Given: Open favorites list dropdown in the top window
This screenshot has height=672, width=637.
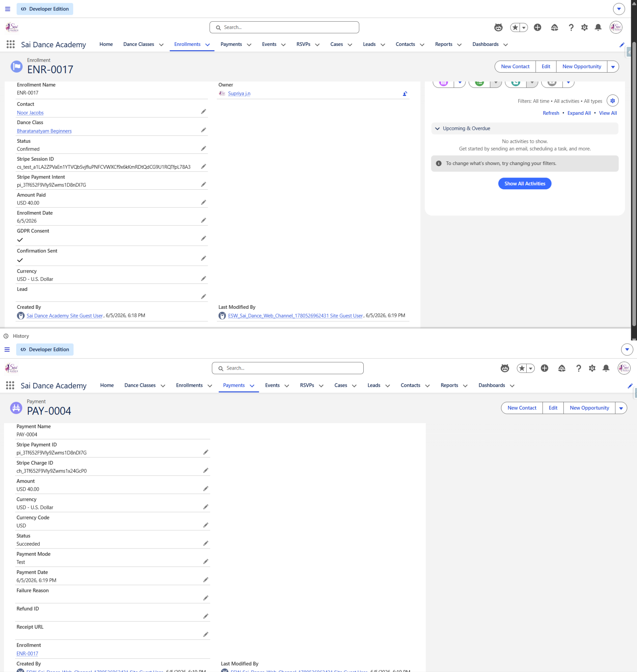Looking at the screenshot, I should point(524,28).
